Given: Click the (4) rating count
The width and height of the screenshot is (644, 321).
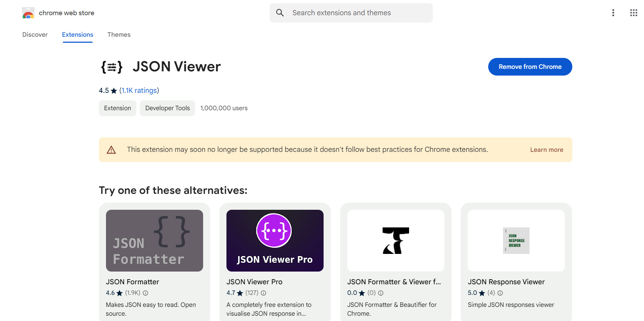Looking at the screenshot, I should click(x=491, y=293).
